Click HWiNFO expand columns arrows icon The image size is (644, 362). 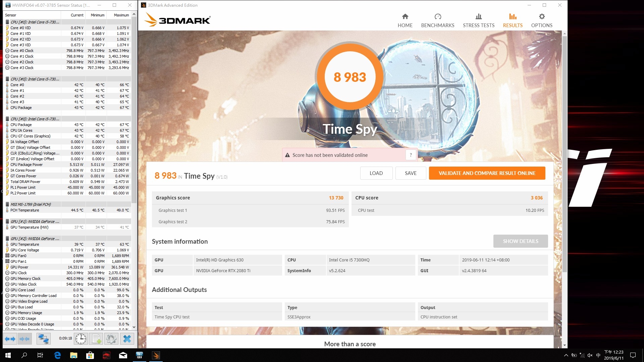pyautogui.click(x=10, y=339)
